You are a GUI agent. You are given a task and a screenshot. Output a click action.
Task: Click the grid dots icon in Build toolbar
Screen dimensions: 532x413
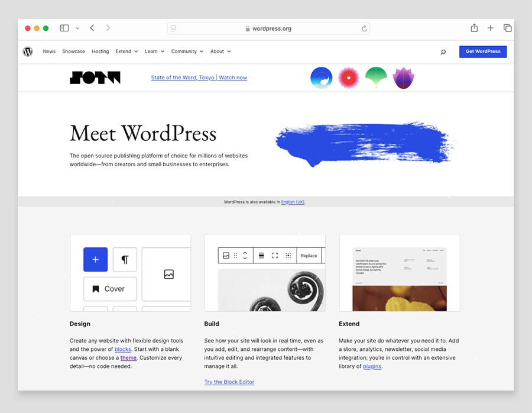tap(288, 256)
